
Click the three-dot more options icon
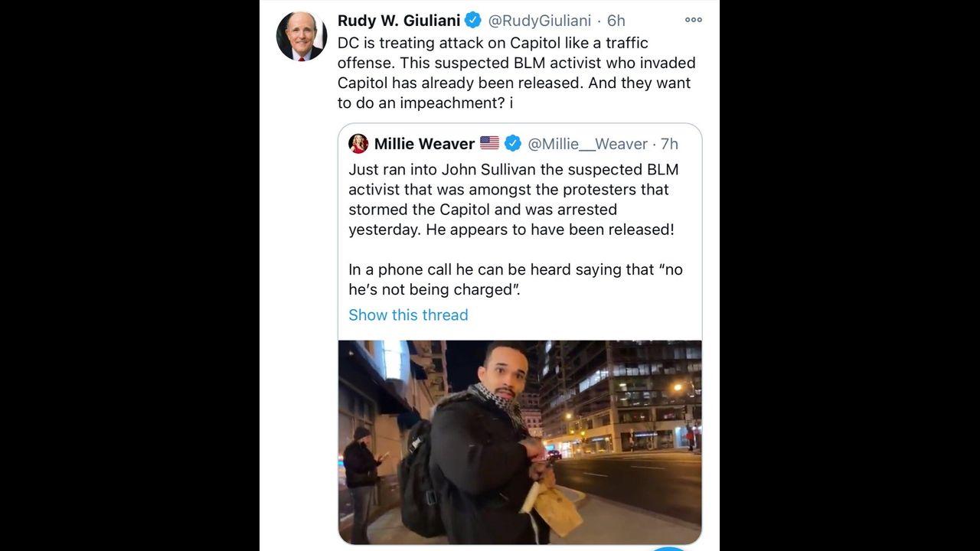(694, 21)
